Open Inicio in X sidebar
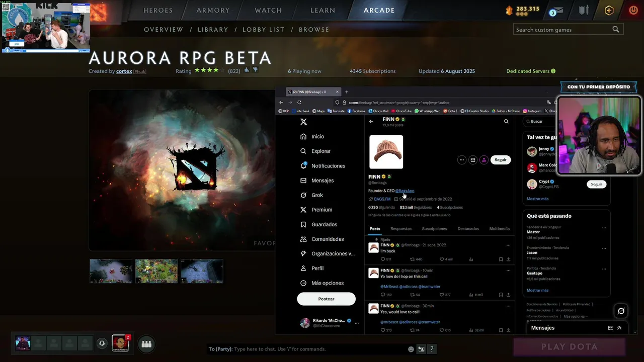Image resolution: width=644 pixels, height=362 pixels. point(312,136)
